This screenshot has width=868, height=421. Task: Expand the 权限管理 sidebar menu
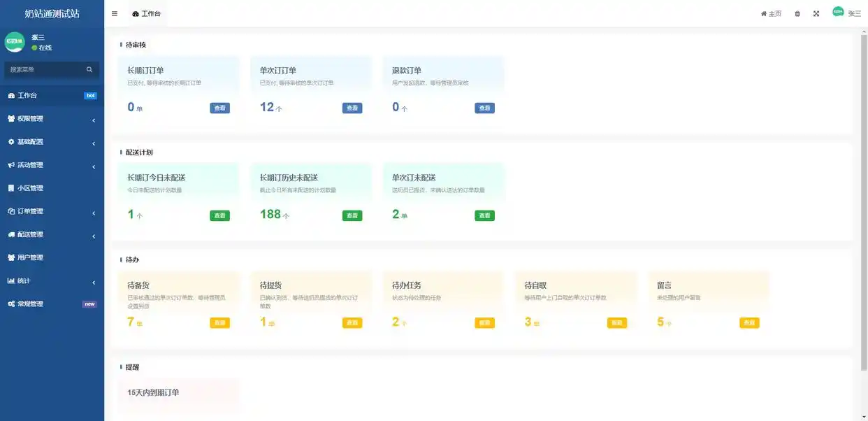(x=52, y=119)
